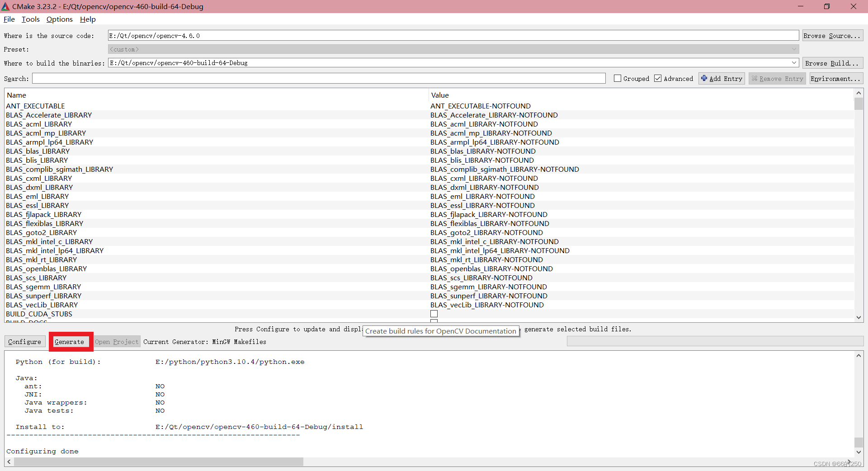This screenshot has width=868, height=471.
Task: Minimize the CMake window
Action: click(x=800, y=6)
